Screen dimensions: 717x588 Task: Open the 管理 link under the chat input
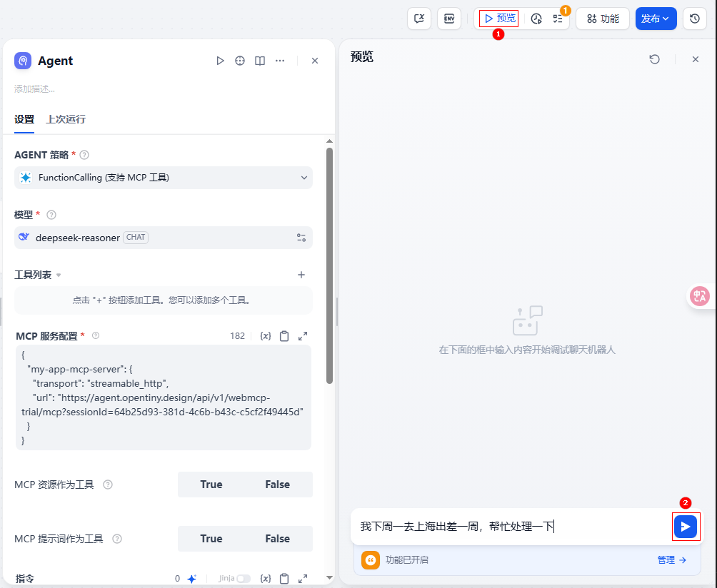(x=671, y=560)
